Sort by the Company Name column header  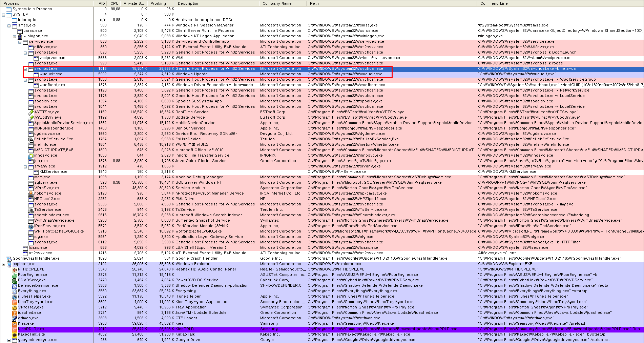point(284,3)
